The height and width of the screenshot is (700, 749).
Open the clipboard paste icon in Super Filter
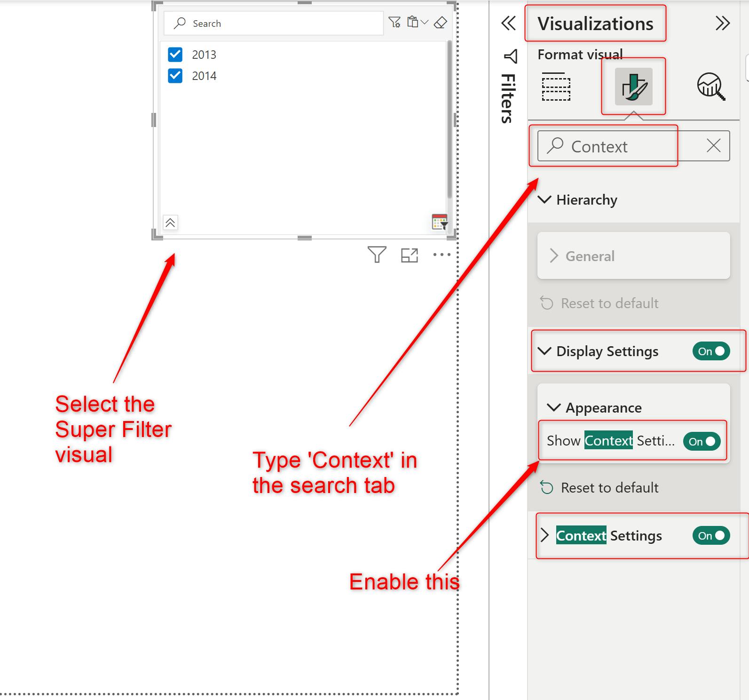coord(413,22)
